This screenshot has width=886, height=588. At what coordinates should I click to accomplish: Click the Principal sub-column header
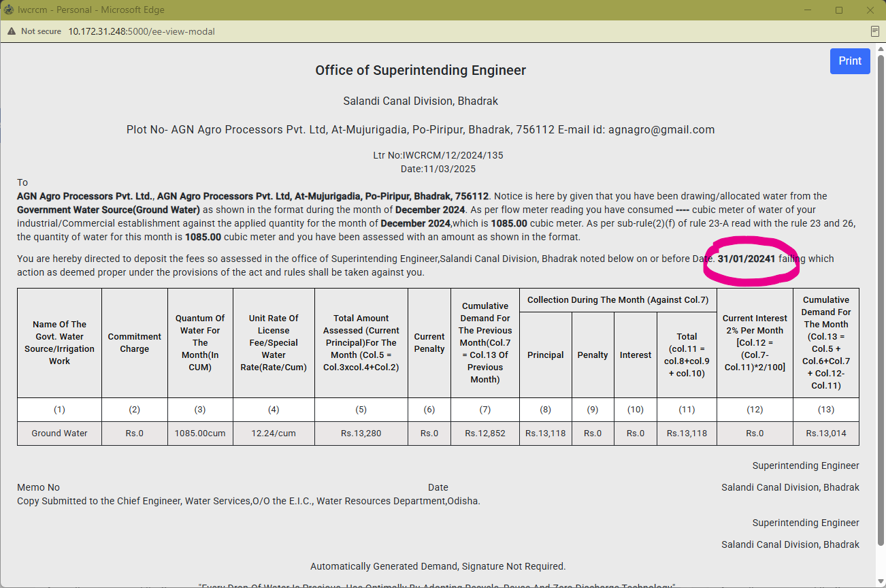click(x=546, y=355)
